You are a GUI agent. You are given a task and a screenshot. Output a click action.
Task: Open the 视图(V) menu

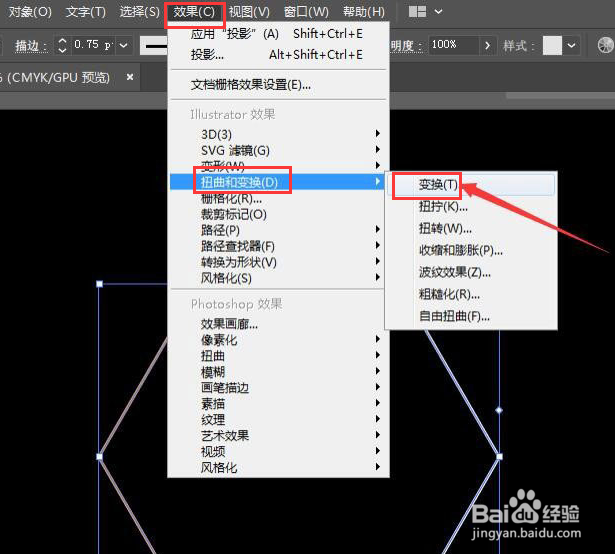tap(249, 12)
